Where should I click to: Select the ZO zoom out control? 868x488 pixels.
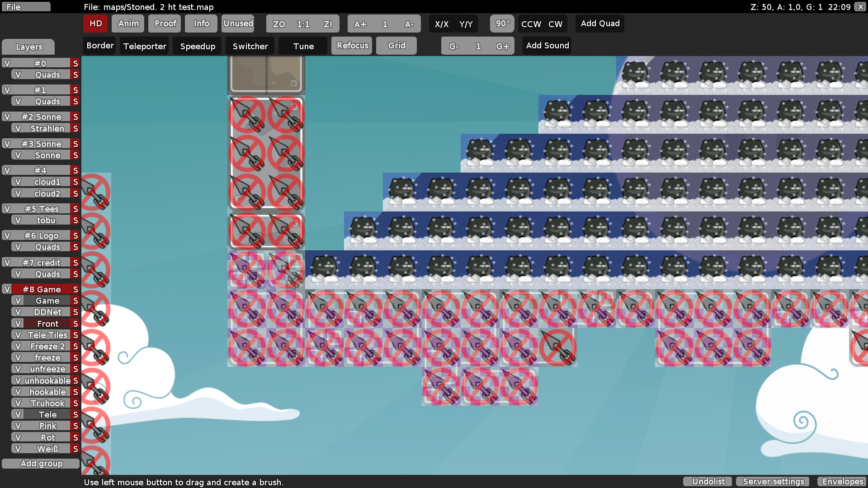[279, 23]
